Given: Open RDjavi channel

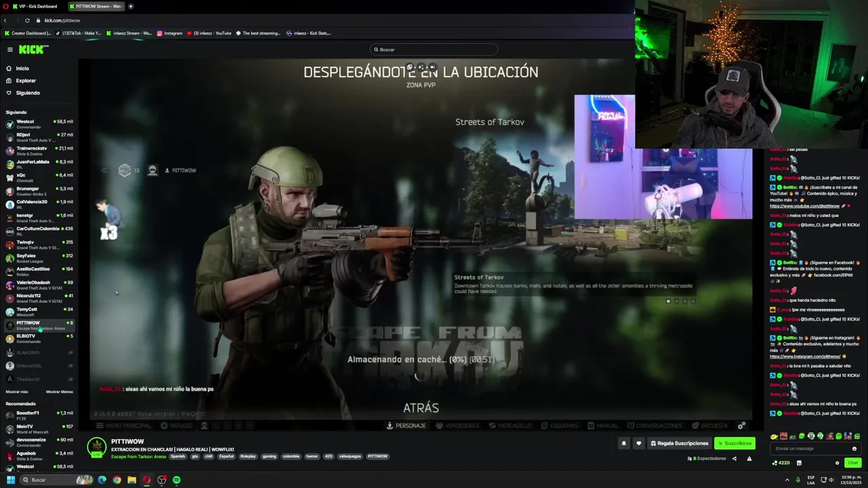Looking at the screenshot, I should [x=39, y=138].
